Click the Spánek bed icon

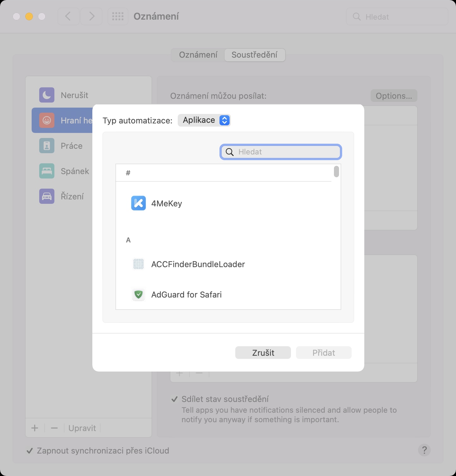[47, 171]
